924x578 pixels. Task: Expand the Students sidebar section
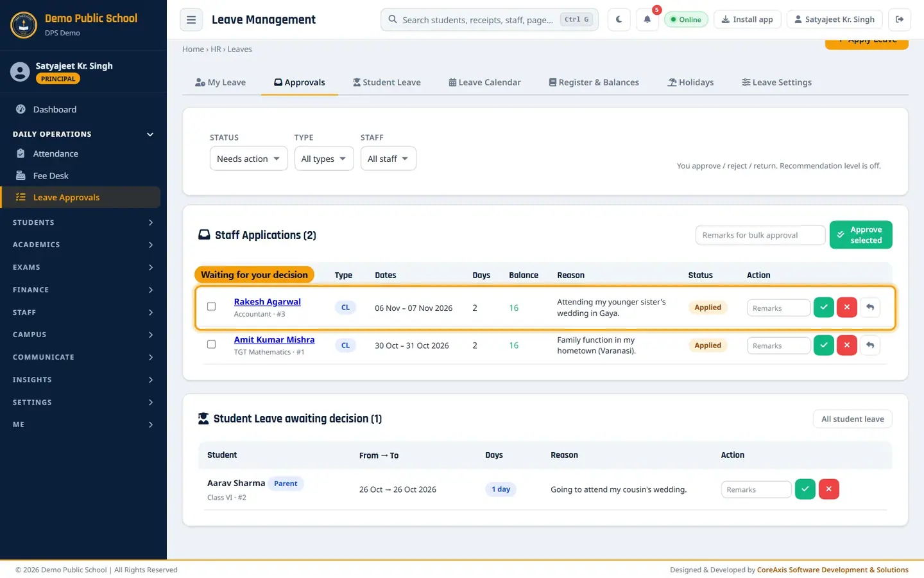pyautogui.click(x=83, y=222)
